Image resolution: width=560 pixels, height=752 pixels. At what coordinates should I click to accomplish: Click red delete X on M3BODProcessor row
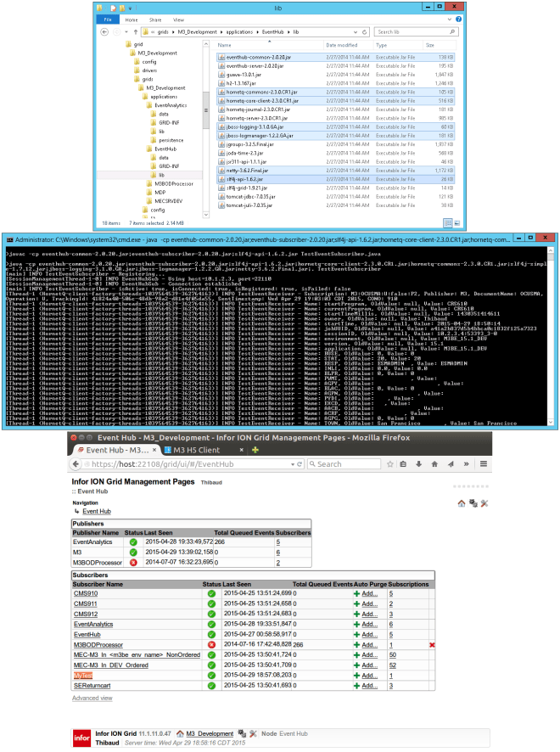pyautogui.click(x=432, y=645)
